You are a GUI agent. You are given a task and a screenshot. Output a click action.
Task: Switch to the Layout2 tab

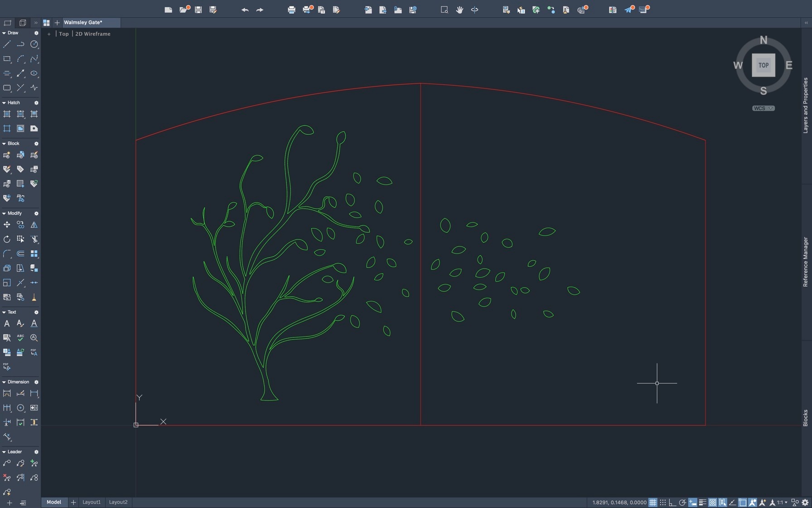118,502
